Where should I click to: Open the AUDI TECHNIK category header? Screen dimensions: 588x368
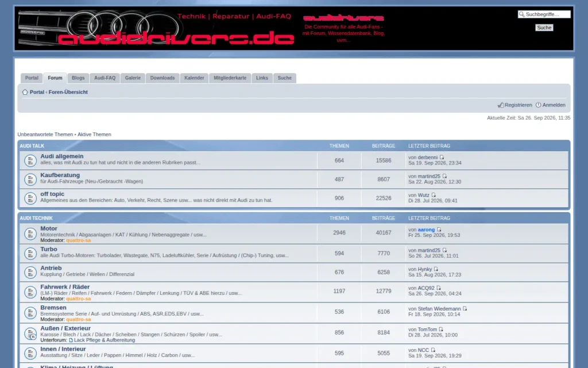[x=36, y=218]
